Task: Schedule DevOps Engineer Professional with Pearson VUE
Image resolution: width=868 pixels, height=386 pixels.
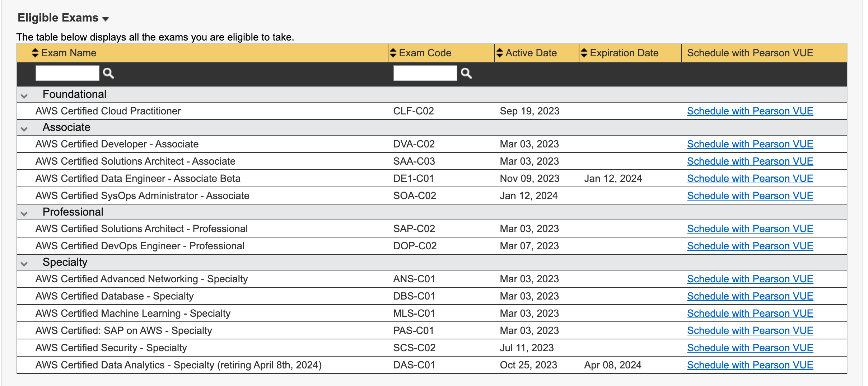Action: (750, 246)
